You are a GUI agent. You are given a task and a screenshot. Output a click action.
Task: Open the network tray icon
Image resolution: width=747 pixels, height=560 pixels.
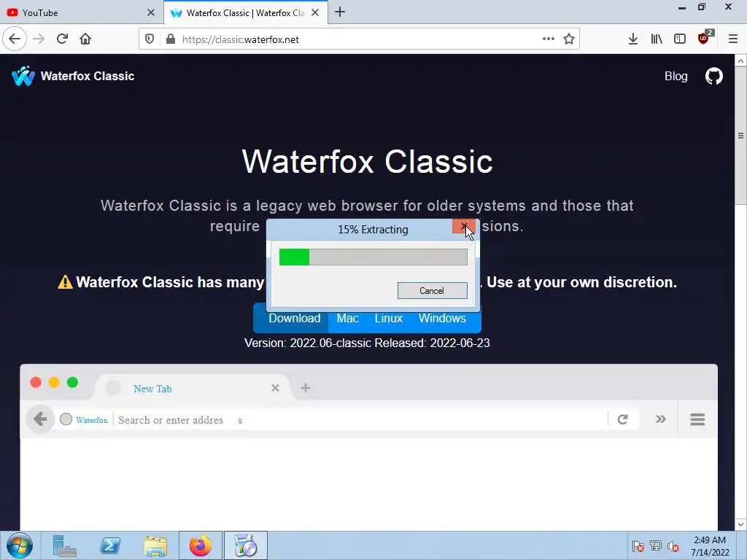[656, 547]
